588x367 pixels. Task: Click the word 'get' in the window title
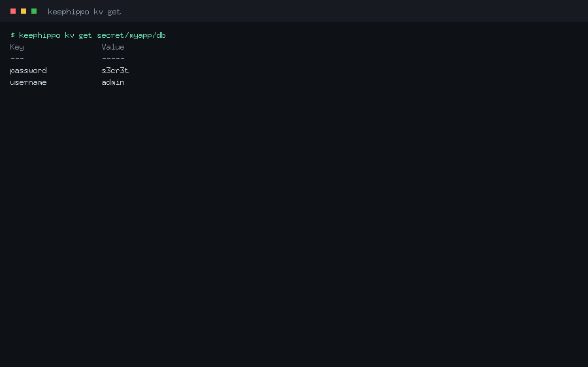click(x=114, y=12)
